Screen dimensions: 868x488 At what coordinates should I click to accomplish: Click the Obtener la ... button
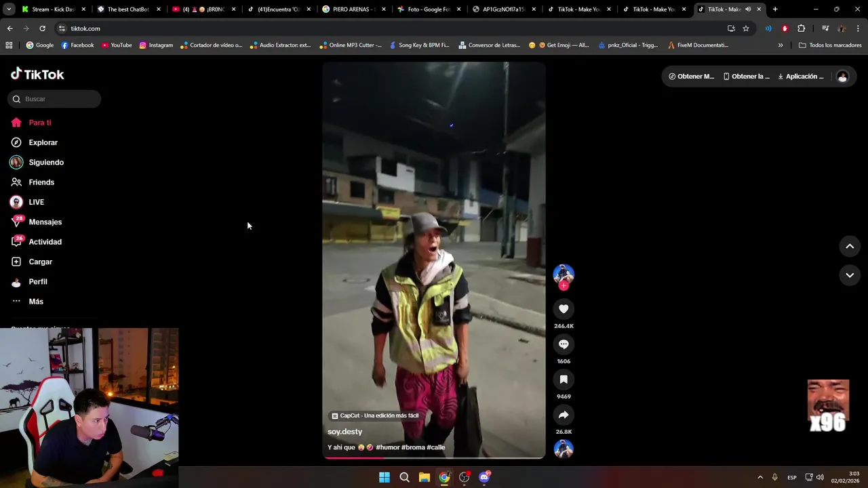point(746,77)
